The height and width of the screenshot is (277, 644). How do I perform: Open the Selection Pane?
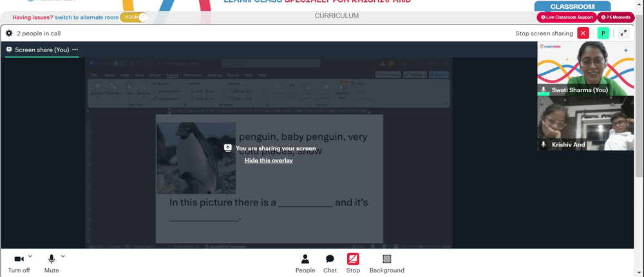click(x=342, y=90)
